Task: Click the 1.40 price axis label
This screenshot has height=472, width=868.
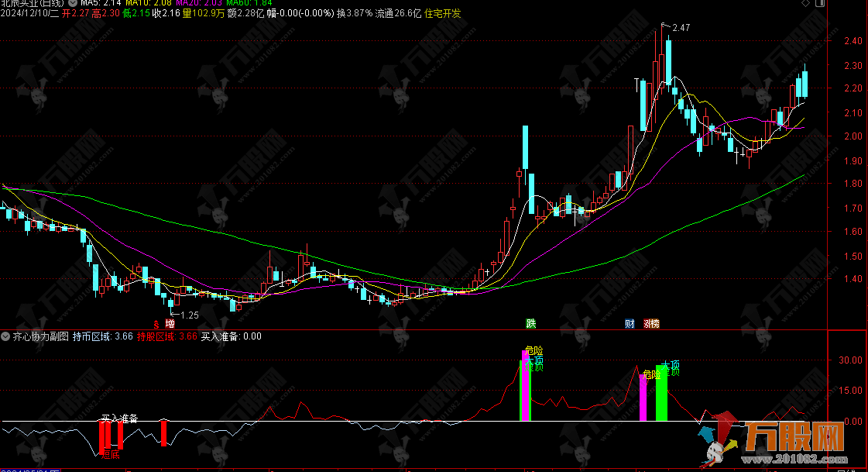Action: [x=853, y=280]
